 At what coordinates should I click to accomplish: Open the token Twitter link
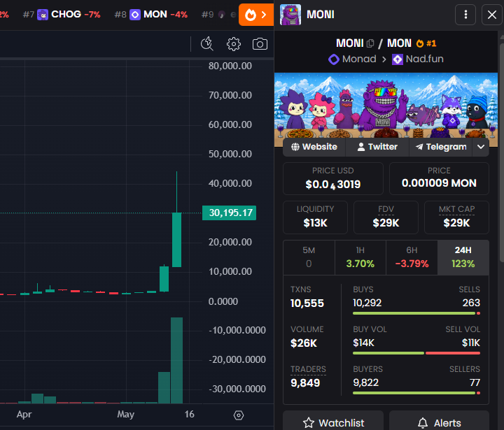[x=377, y=147]
